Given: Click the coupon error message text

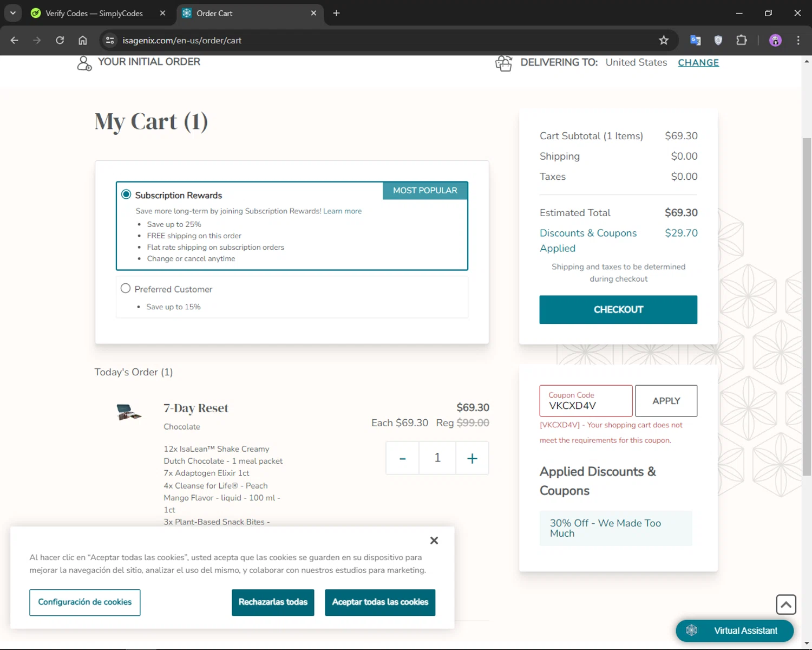Looking at the screenshot, I should click(x=611, y=433).
